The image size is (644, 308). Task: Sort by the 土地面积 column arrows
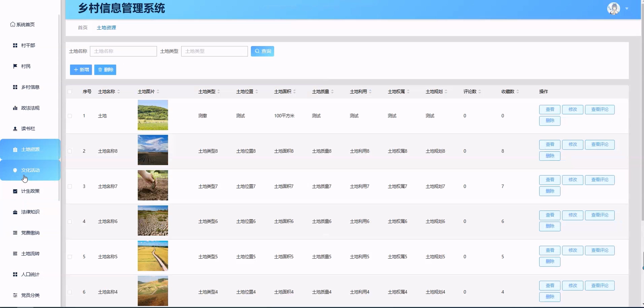click(295, 92)
